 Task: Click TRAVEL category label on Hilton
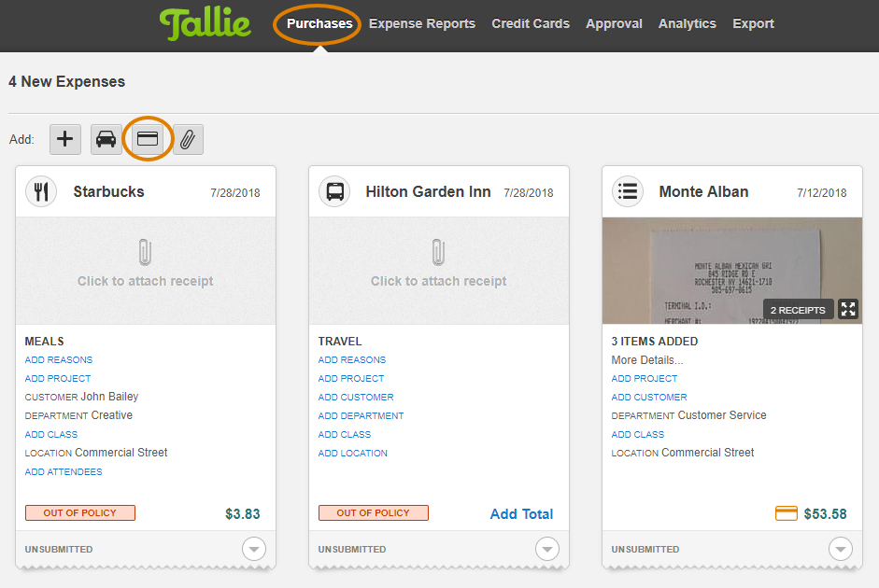(340, 341)
